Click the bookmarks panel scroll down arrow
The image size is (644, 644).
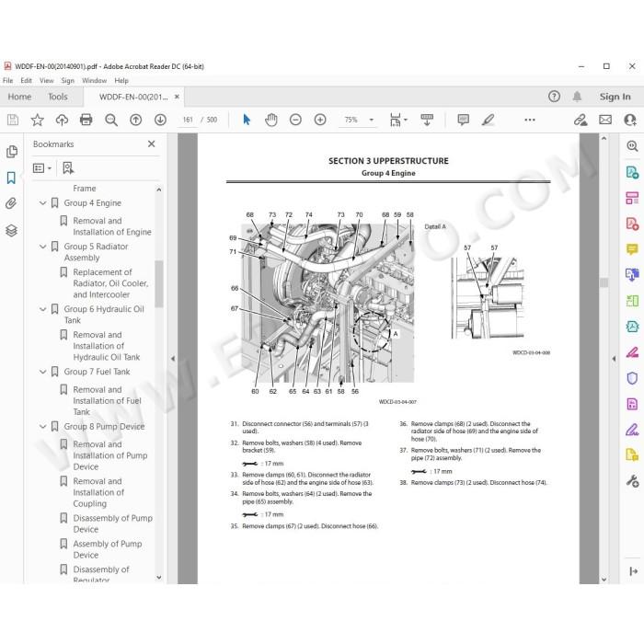click(x=159, y=578)
